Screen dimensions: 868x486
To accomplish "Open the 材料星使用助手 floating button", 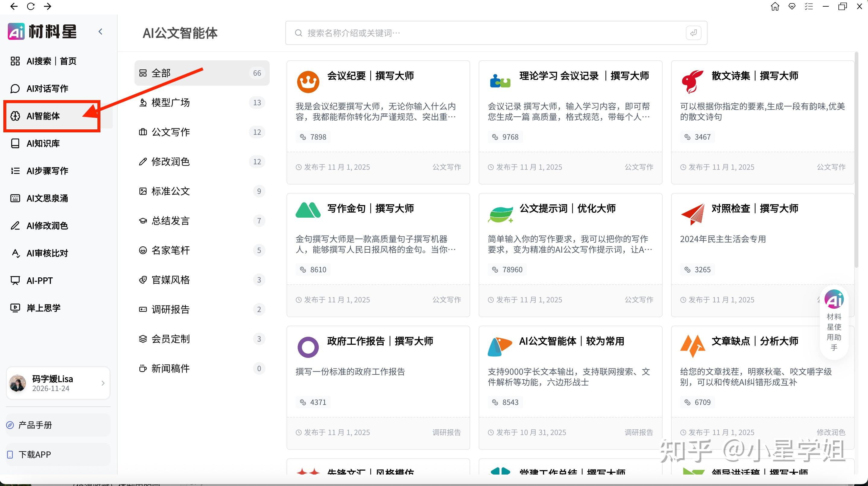I will pos(834,322).
